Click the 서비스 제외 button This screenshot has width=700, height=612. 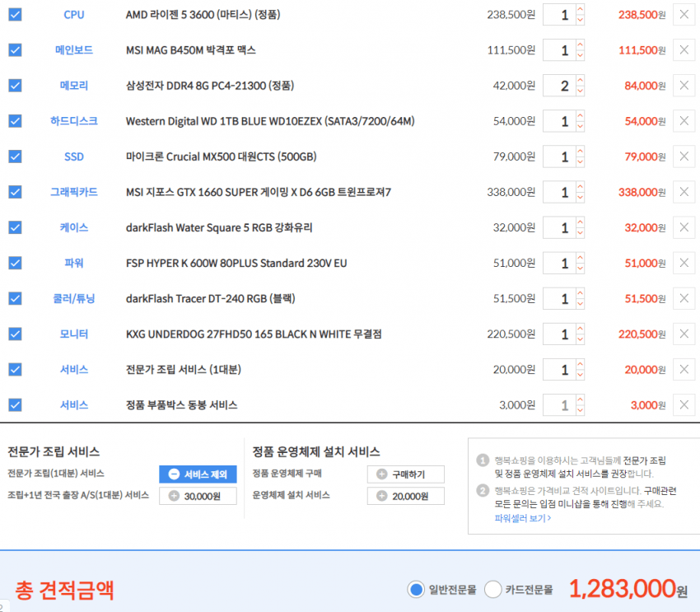coord(198,474)
